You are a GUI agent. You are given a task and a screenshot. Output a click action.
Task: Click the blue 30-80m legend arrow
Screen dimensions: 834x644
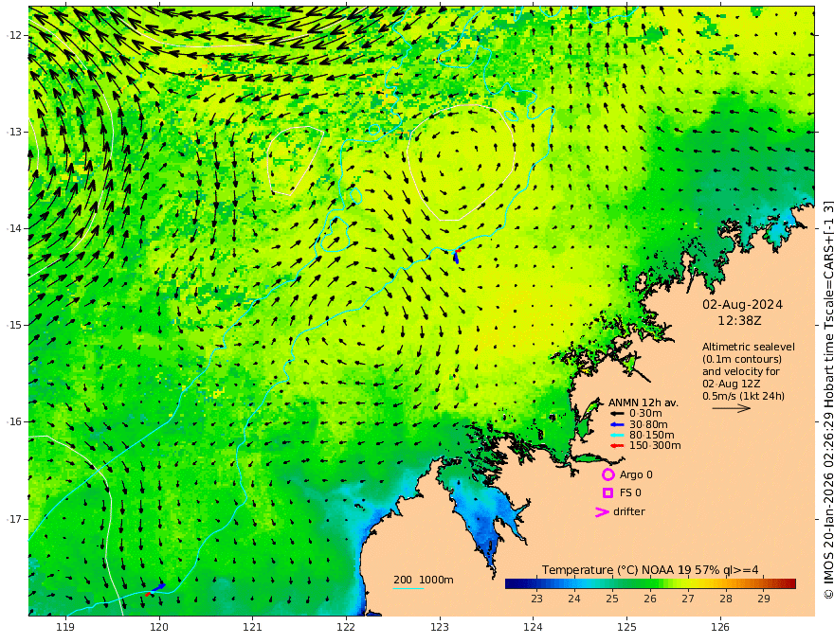(x=617, y=424)
